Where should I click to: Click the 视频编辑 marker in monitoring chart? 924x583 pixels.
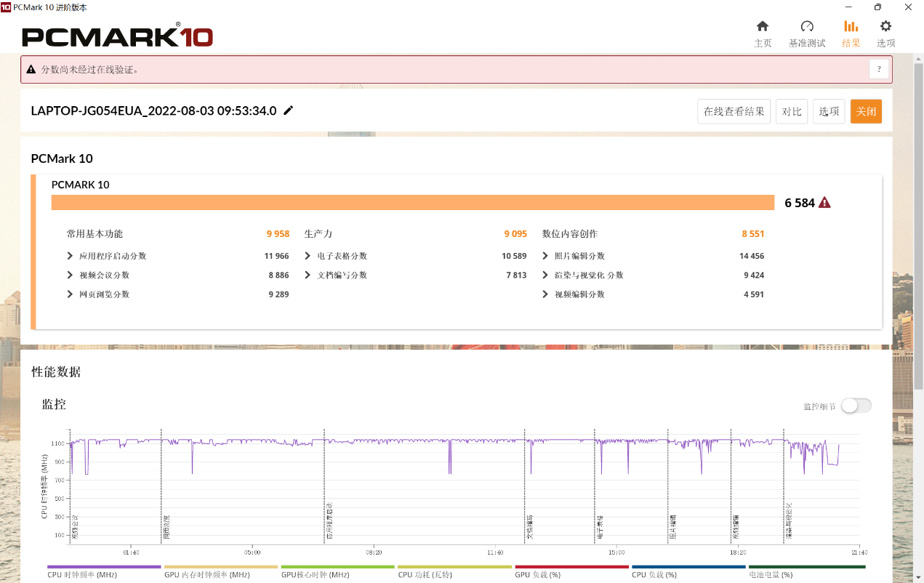[x=736, y=527]
